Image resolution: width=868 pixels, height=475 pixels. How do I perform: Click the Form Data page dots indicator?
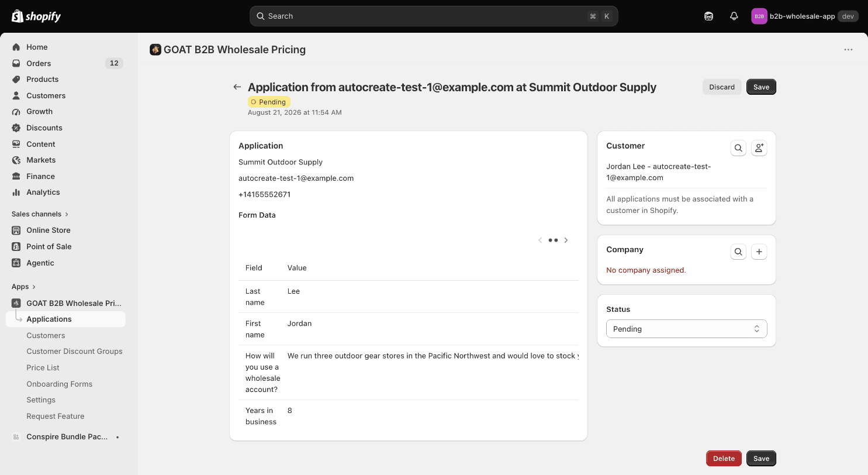[x=553, y=240]
